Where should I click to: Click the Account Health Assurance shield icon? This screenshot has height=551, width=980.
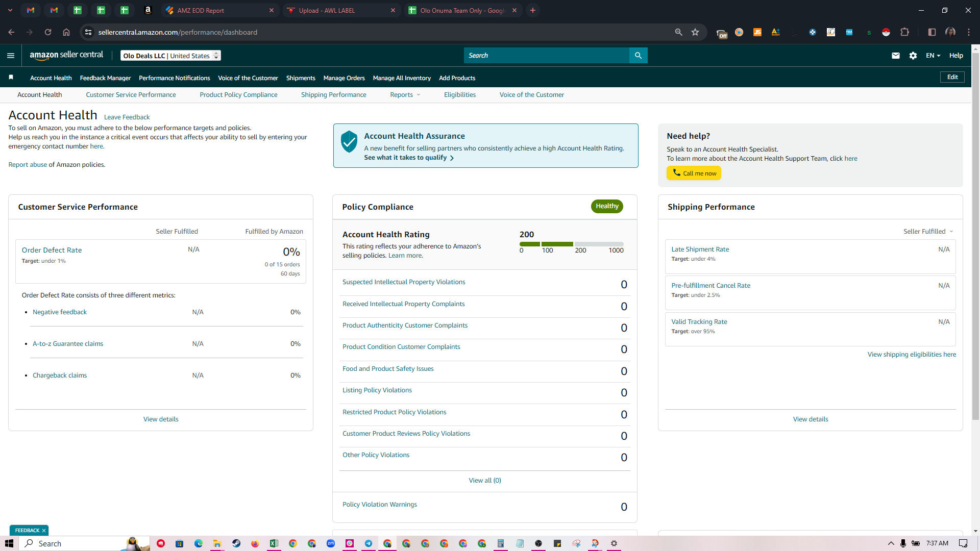349,141
